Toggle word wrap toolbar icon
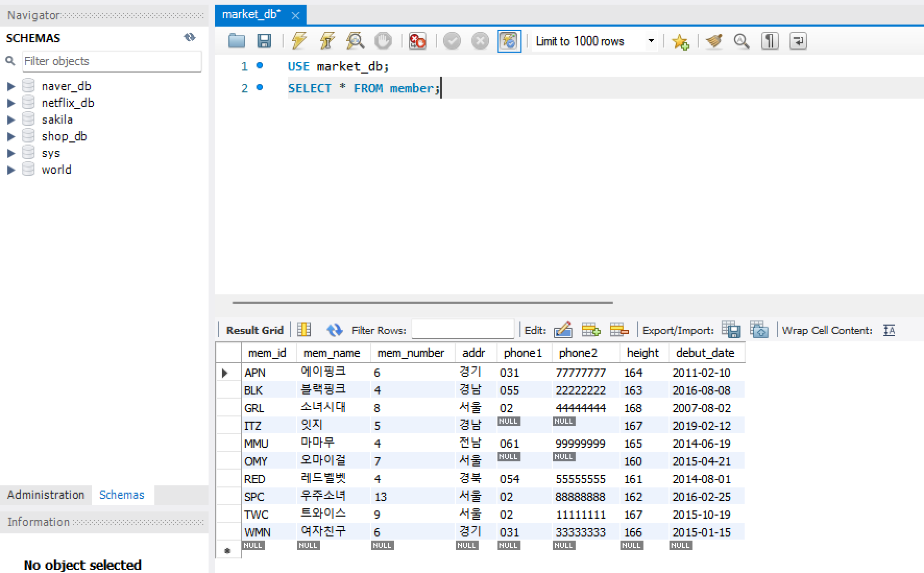Screen dimensions: 924x573 [x=798, y=41]
